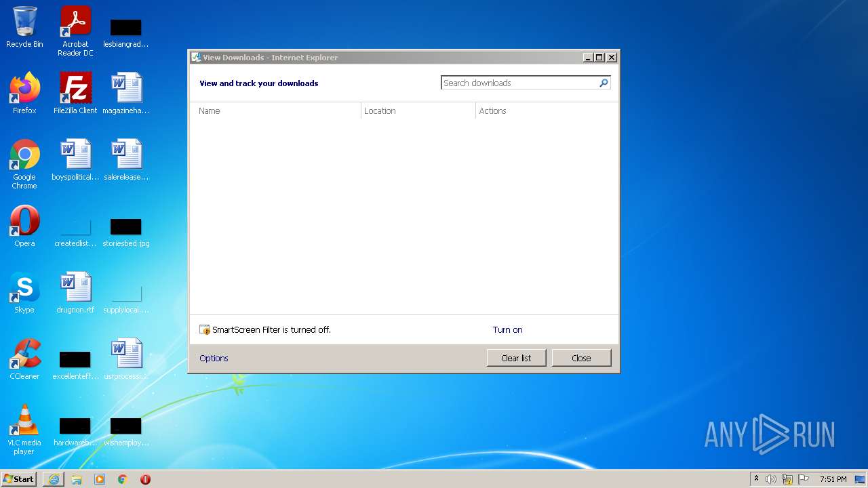Open VLC media player shortcut

[24, 430]
